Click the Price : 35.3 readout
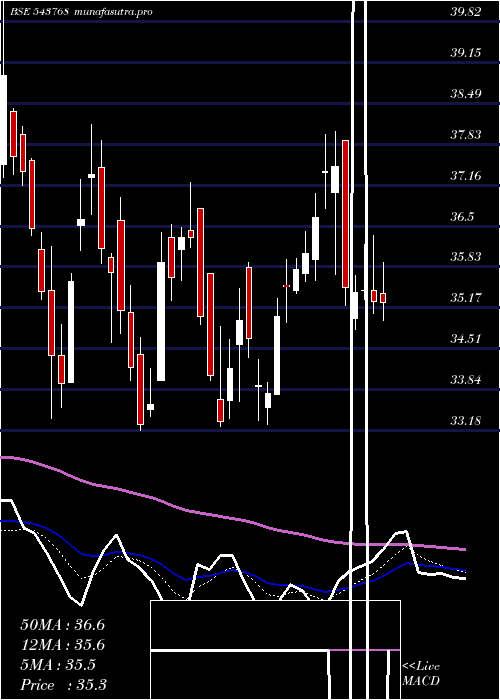The height and width of the screenshot is (700, 500). 63,685
